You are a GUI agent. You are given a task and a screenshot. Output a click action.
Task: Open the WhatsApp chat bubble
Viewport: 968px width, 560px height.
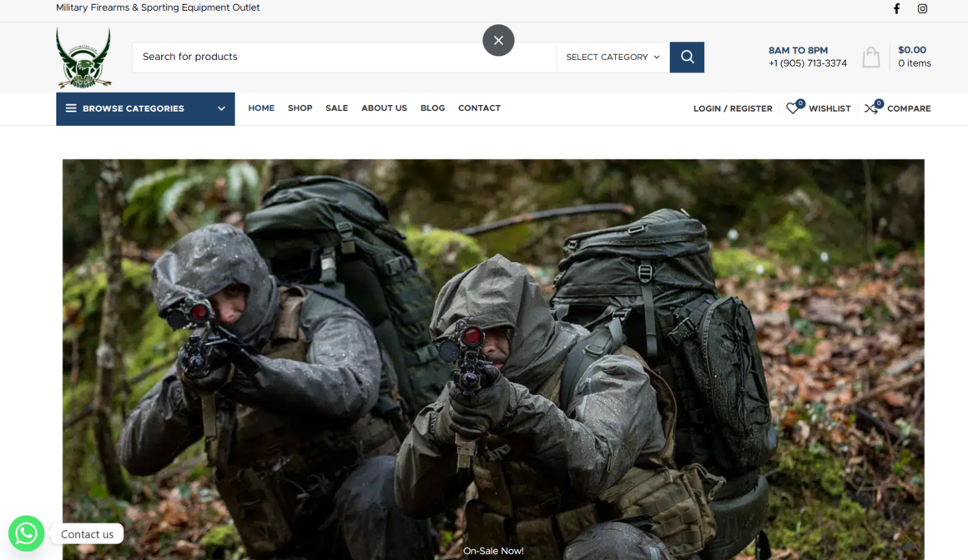[x=27, y=533]
